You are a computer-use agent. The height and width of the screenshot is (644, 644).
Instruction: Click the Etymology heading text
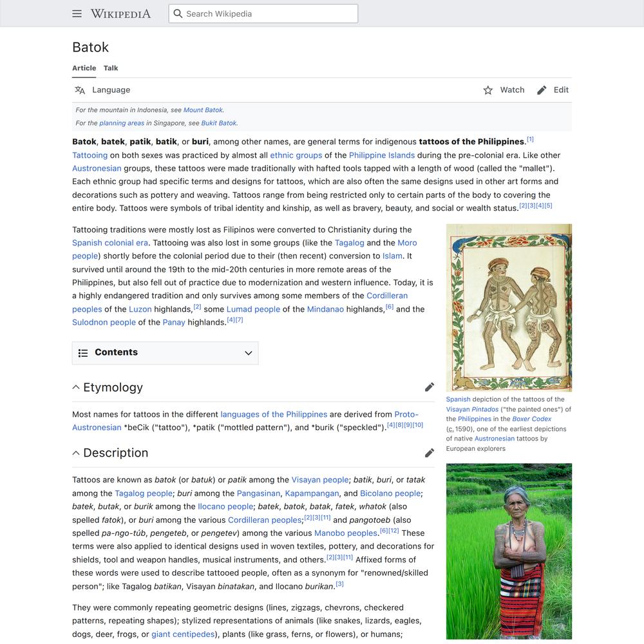(x=113, y=387)
